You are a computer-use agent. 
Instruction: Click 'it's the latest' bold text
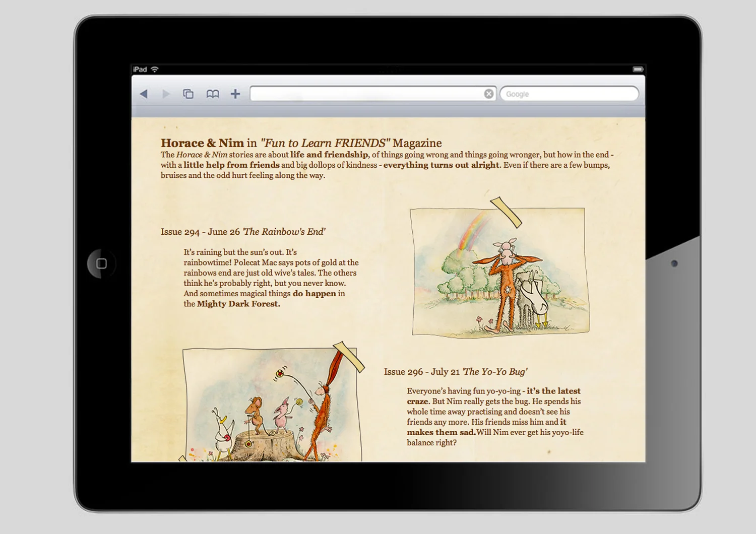click(x=553, y=391)
